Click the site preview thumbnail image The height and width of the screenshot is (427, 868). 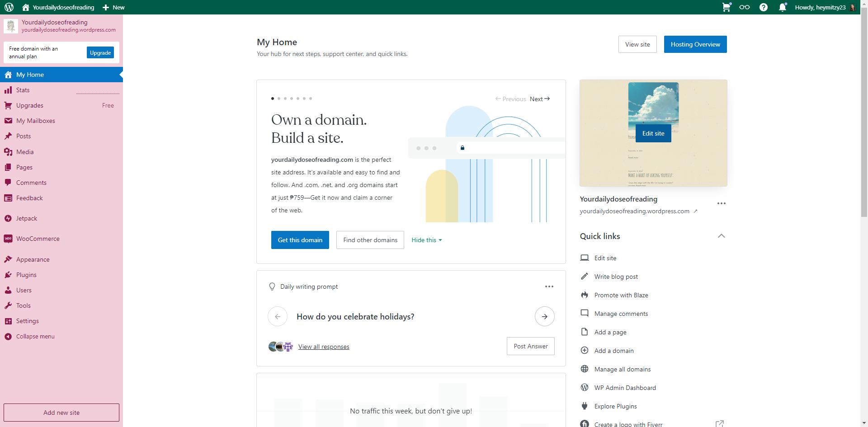(653, 133)
